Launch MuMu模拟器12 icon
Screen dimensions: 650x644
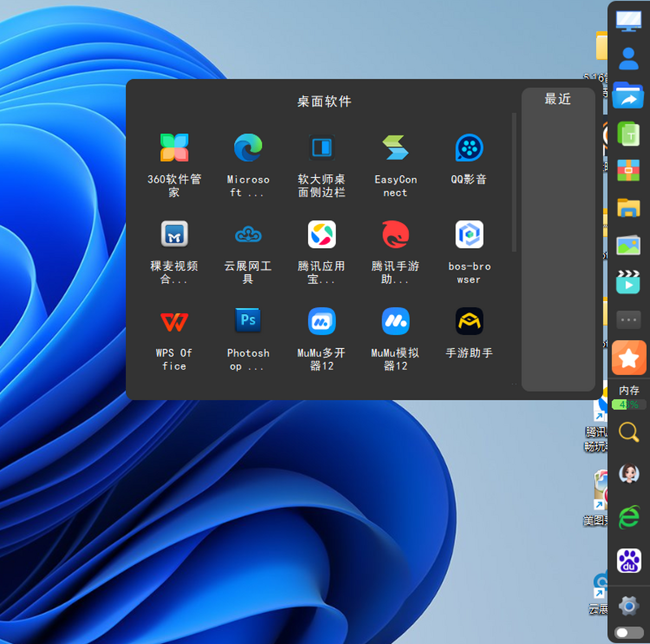pyautogui.click(x=395, y=321)
